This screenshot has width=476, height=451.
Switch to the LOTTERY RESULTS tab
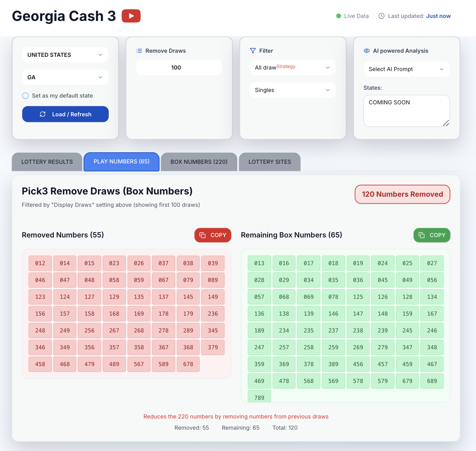[x=47, y=162]
